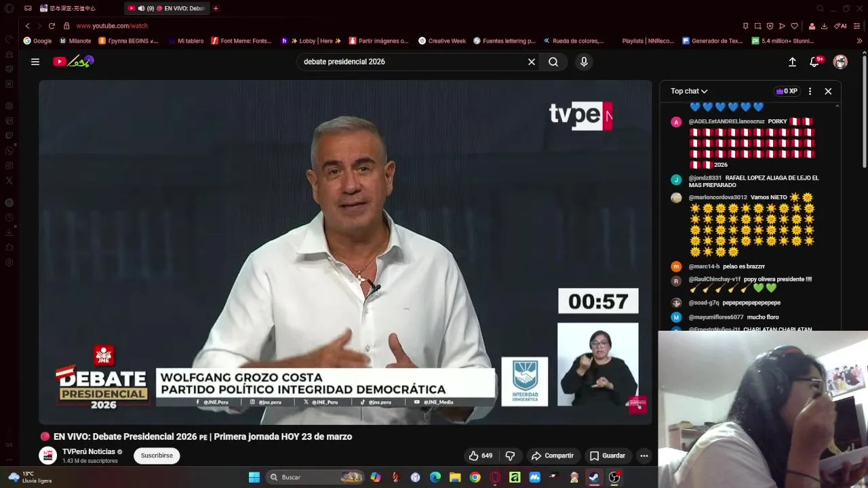Viewport: 868px width, 488px height.
Task: Click the 0 XP badge in chat header
Action: (x=787, y=91)
